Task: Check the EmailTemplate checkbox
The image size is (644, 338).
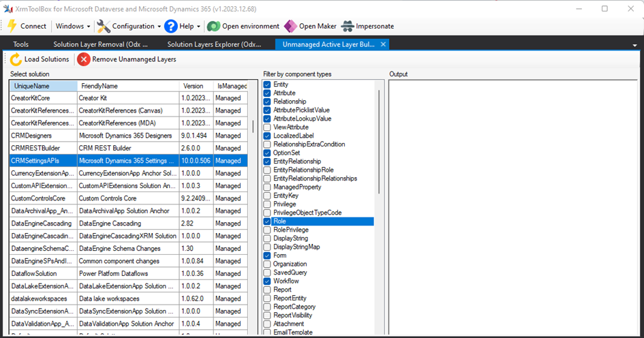Action: tap(267, 333)
